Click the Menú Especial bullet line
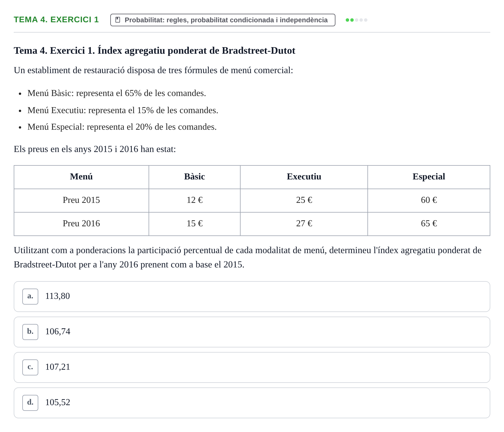Image resolution: width=504 pixels, height=432 pixels. 122,127
